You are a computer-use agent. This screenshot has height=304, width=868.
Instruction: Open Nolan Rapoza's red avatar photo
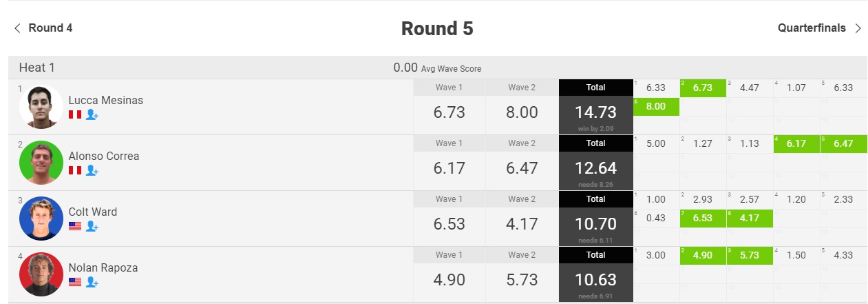pos(41,274)
